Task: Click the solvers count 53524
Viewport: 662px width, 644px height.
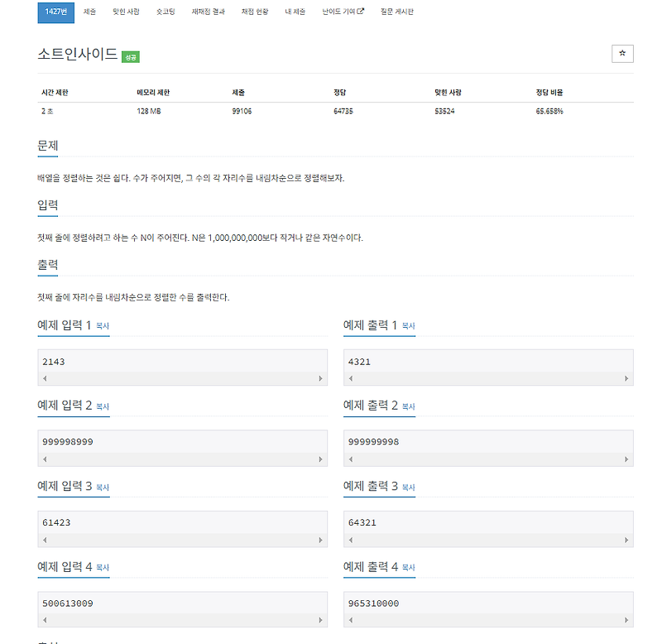Action: 444,111
